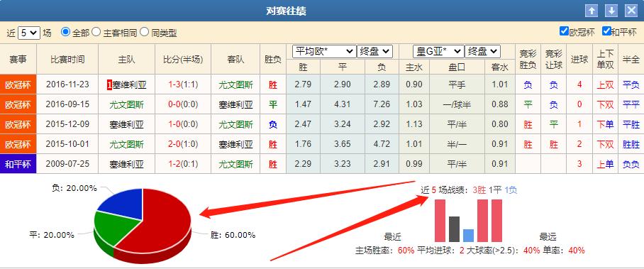Screen dimensions: 644x269
Task: Open away team 塞维利亚 in 2016-09-15 row
Action: (x=235, y=104)
